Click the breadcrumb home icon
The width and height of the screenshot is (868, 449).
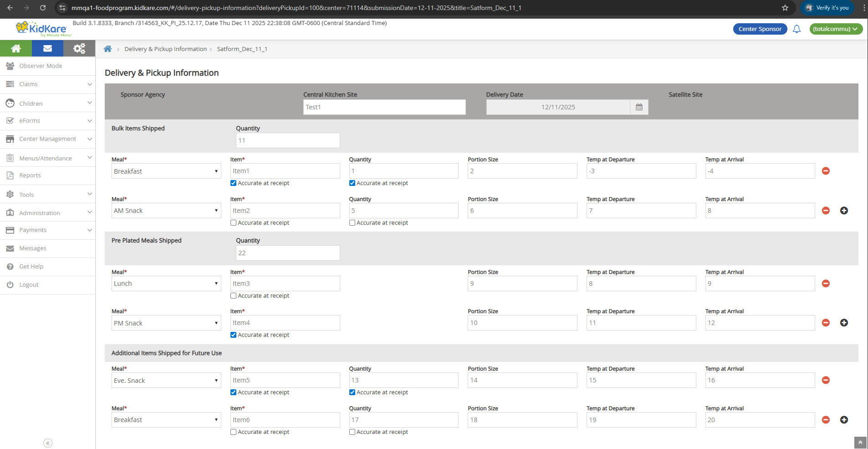(x=108, y=49)
